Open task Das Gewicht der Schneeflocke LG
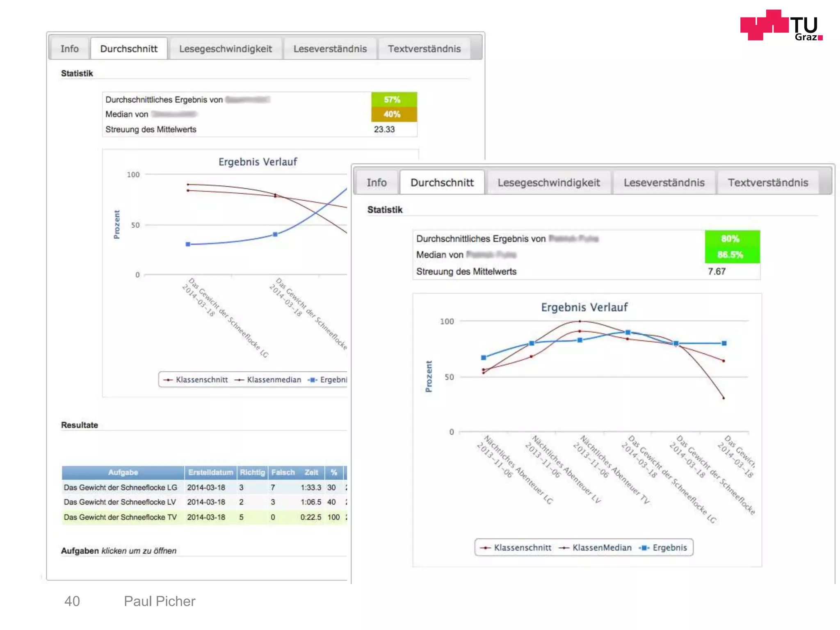The width and height of the screenshot is (840, 630). click(120, 487)
